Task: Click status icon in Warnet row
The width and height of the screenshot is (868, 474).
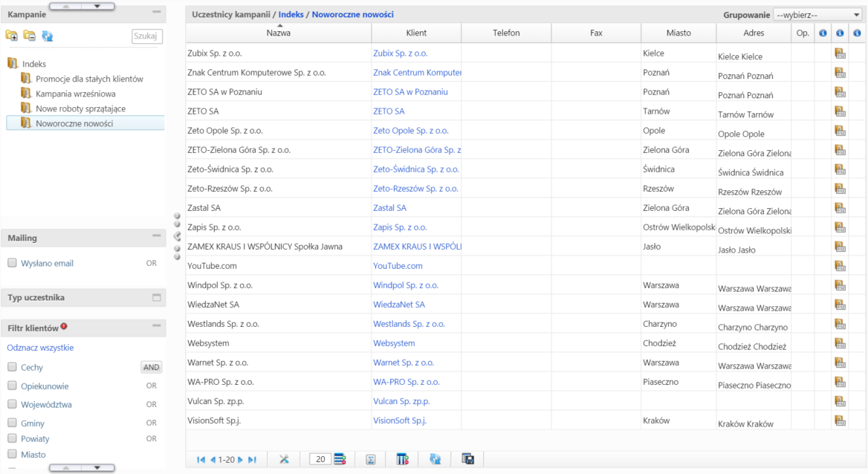Action: [840, 363]
